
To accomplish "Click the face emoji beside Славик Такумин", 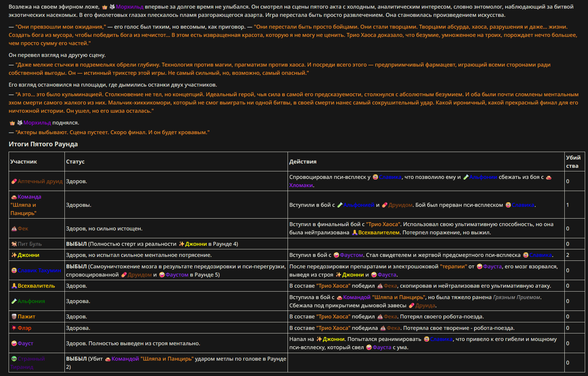I will (14, 270).
